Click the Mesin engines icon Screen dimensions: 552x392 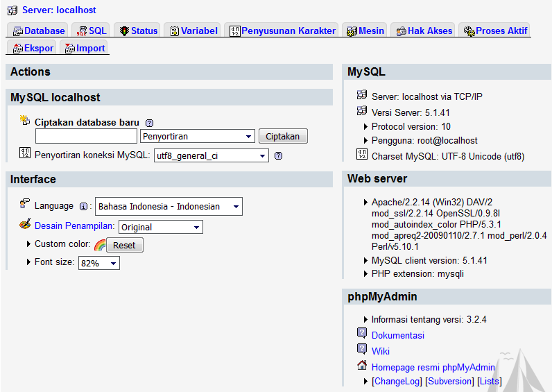click(x=352, y=31)
